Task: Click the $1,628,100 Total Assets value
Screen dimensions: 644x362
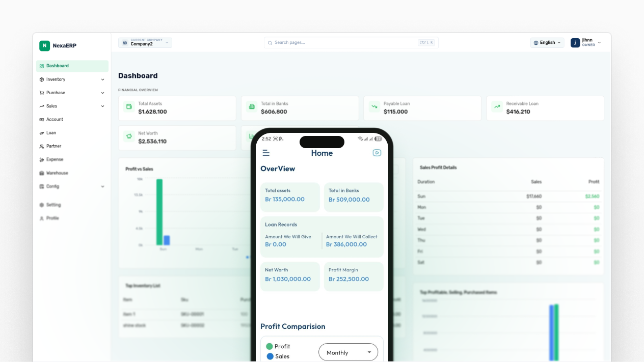Action: pyautogui.click(x=152, y=112)
